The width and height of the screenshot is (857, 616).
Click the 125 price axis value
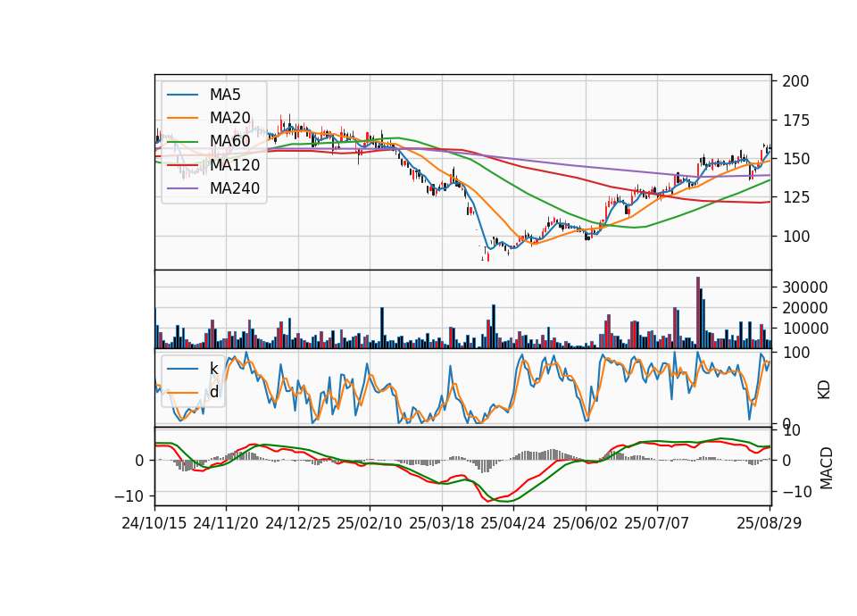(795, 197)
